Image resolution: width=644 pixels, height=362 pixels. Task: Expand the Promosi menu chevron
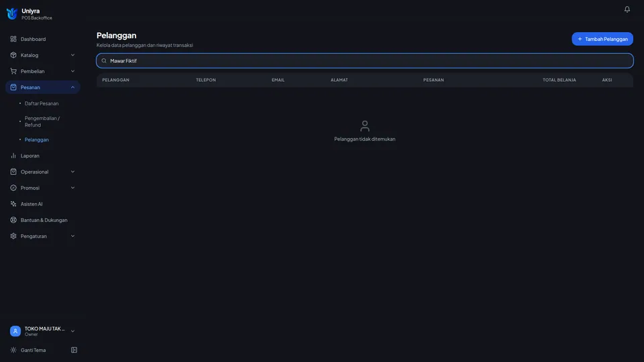[72, 188]
